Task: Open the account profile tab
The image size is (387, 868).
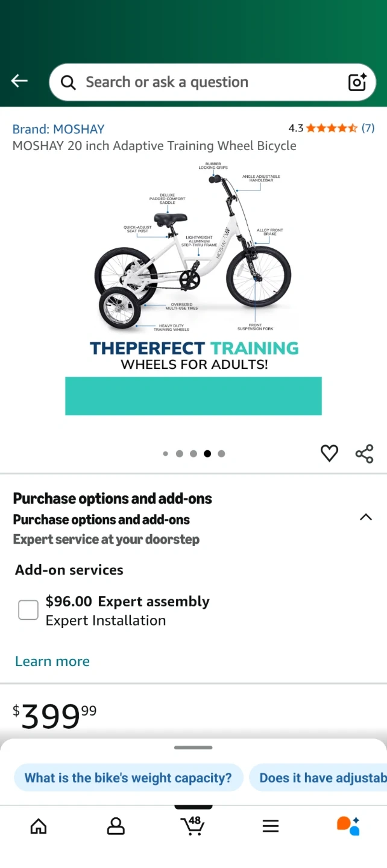Action: pos(116,826)
